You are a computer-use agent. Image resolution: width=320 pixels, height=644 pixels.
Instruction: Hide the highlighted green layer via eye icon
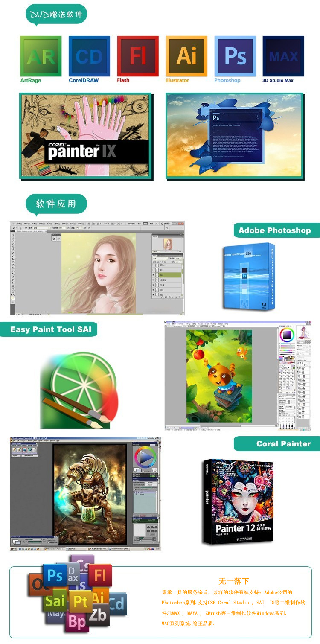tap(154, 275)
